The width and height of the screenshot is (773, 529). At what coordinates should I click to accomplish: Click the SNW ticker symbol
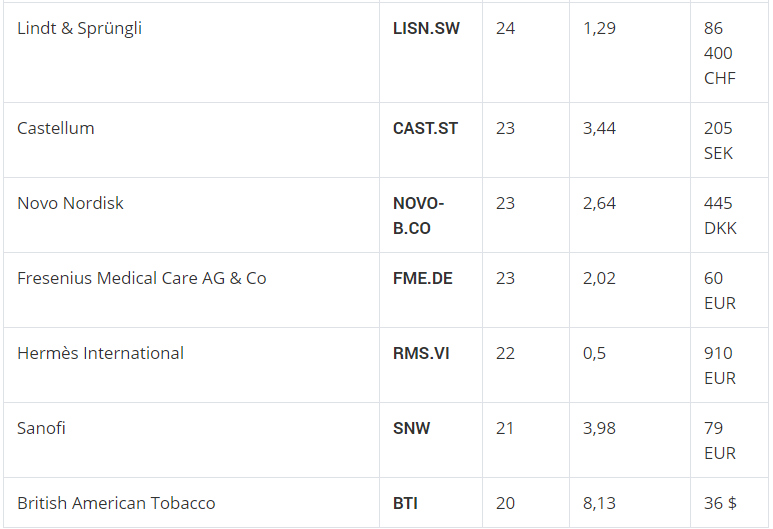411,428
